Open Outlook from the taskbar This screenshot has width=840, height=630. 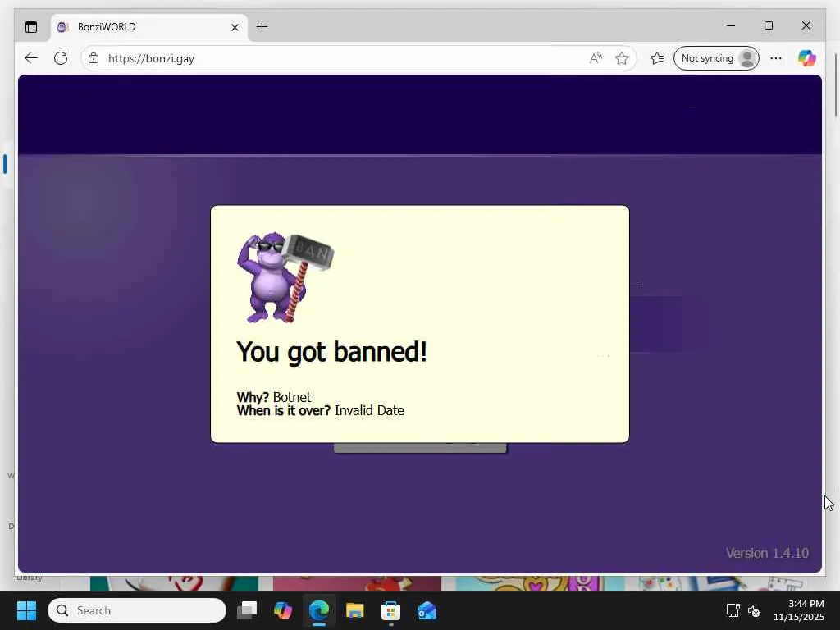coord(427,610)
